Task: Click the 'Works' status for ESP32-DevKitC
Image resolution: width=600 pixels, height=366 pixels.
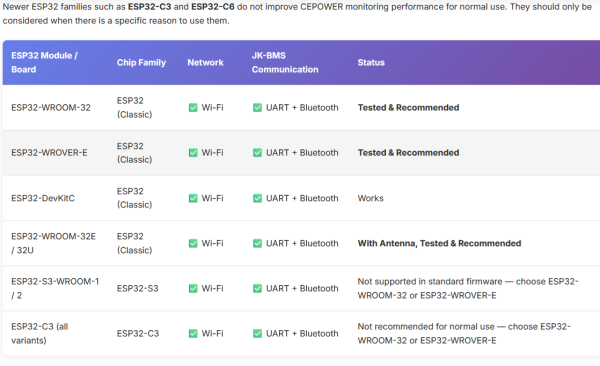Action: (370, 198)
